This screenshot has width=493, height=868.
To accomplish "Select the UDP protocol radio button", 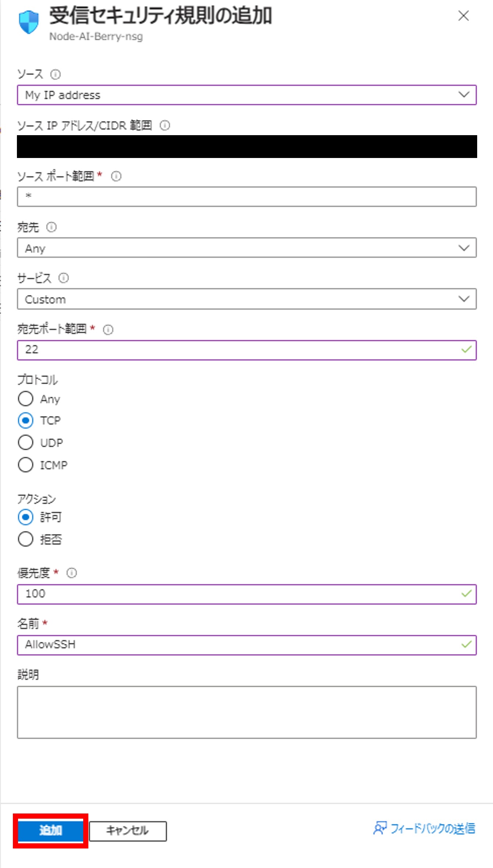I will click(25, 442).
